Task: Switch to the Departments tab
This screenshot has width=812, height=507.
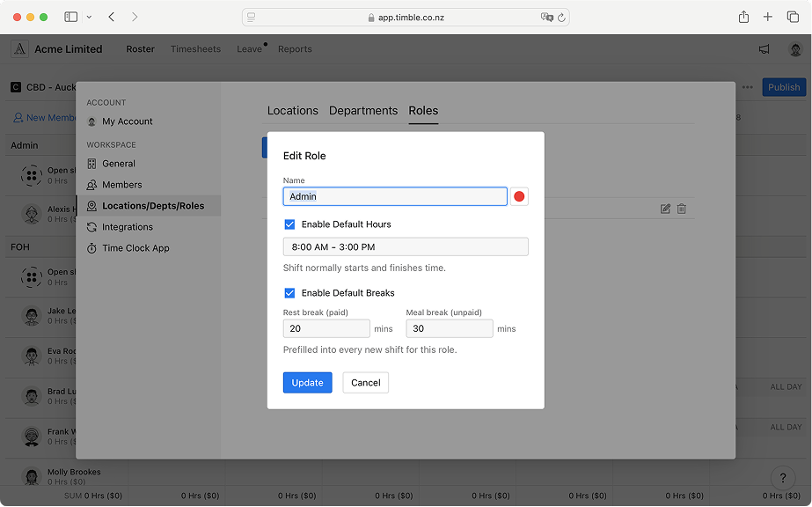Action: [363, 111]
